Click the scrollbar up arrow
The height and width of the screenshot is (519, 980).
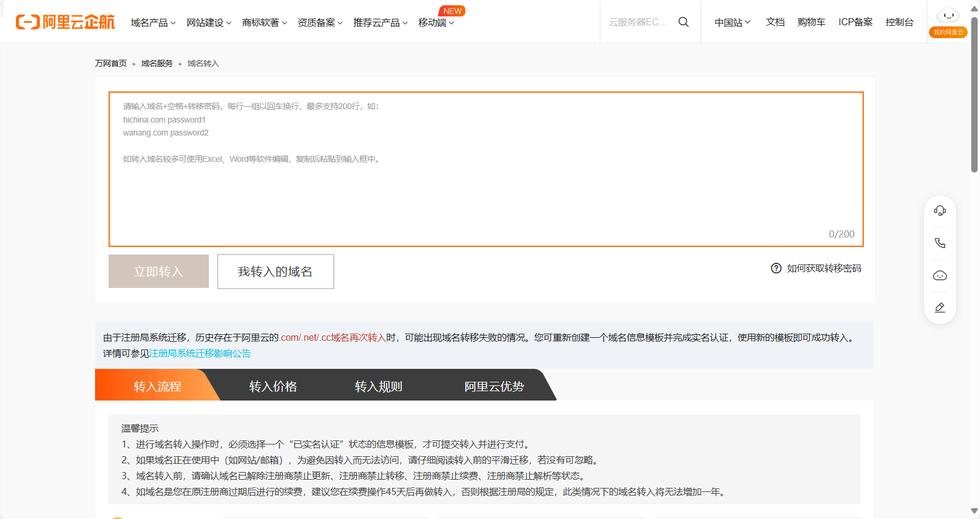(x=975, y=8)
